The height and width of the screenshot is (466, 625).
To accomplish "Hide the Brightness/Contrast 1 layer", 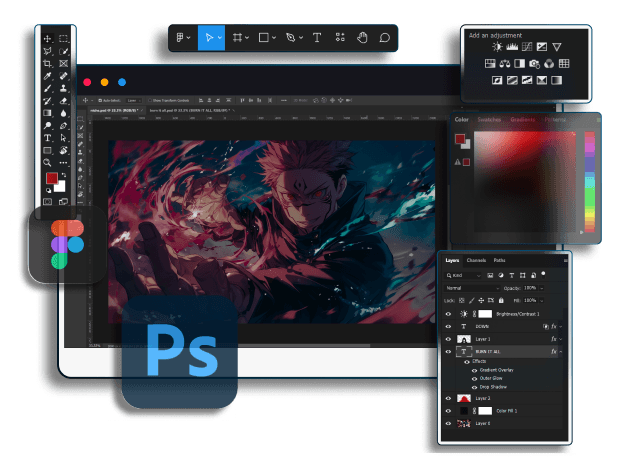I will click(x=448, y=313).
